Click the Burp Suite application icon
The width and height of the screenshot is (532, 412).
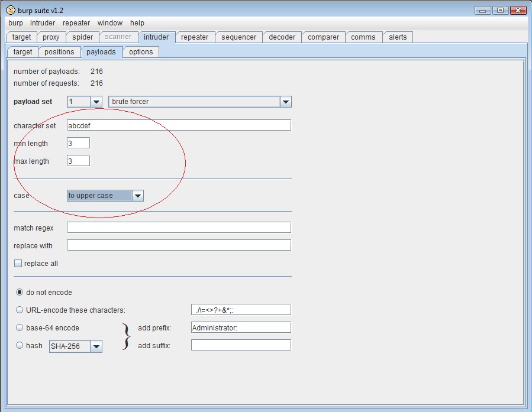[x=11, y=10]
